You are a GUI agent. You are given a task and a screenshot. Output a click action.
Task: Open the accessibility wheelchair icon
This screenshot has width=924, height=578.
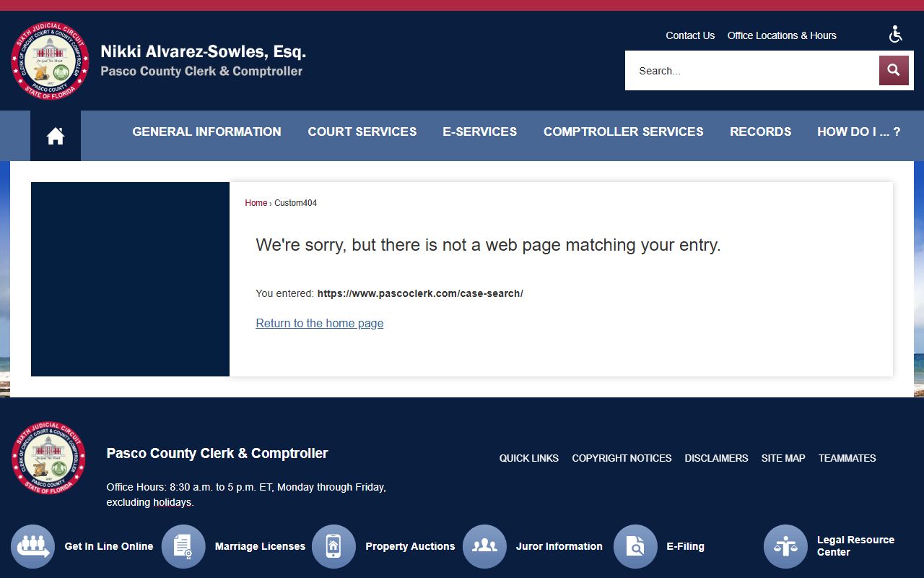coord(896,35)
